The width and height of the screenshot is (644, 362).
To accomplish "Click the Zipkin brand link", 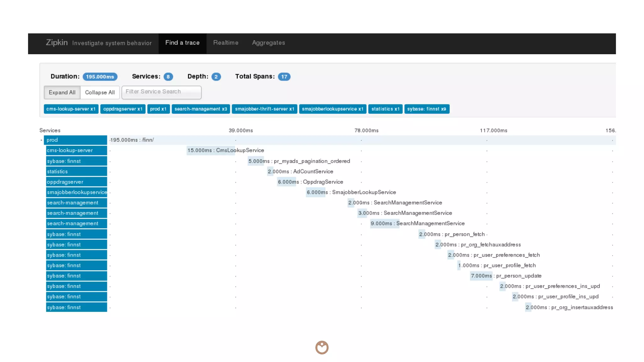I will (57, 42).
